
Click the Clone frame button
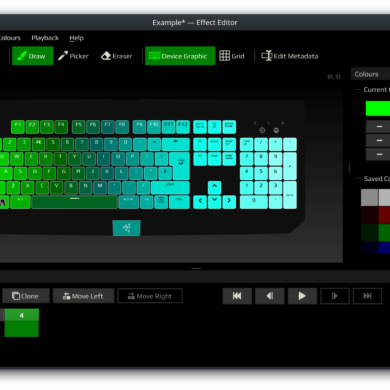click(26, 296)
